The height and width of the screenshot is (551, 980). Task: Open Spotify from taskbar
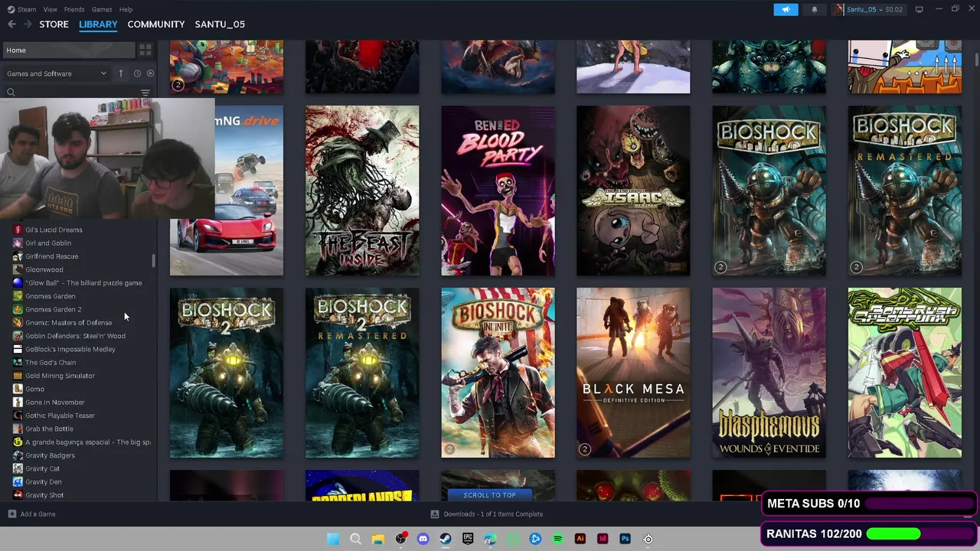point(557,539)
